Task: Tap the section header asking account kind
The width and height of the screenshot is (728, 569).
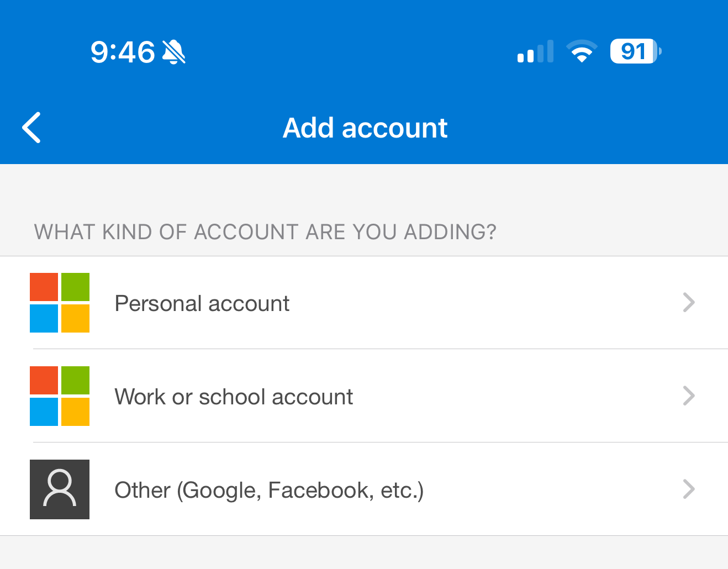Action: coord(265,232)
